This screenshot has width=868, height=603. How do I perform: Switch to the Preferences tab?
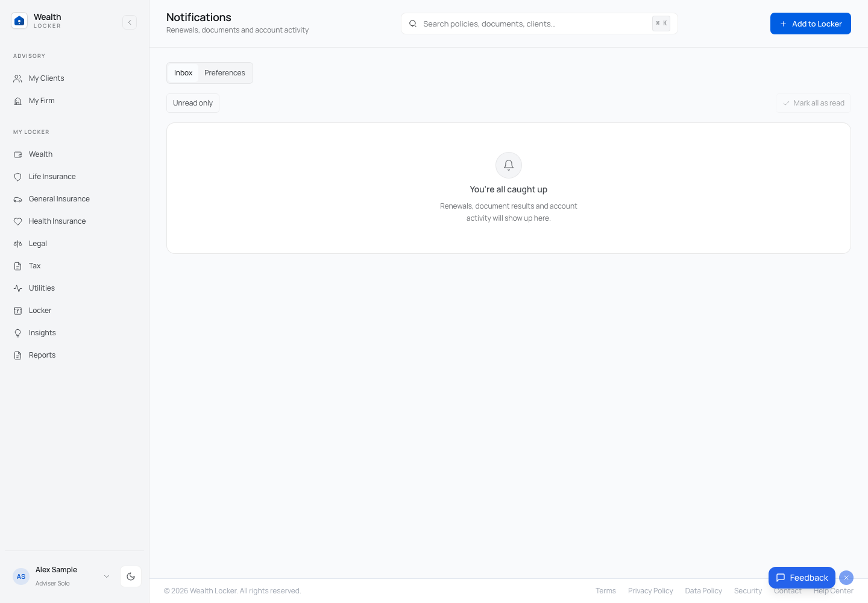pyautogui.click(x=225, y=73)
